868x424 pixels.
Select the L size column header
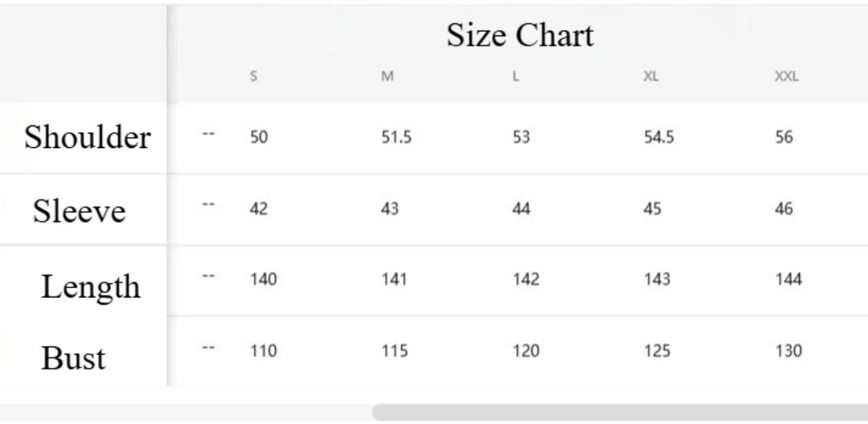click(x=516, y=76)
